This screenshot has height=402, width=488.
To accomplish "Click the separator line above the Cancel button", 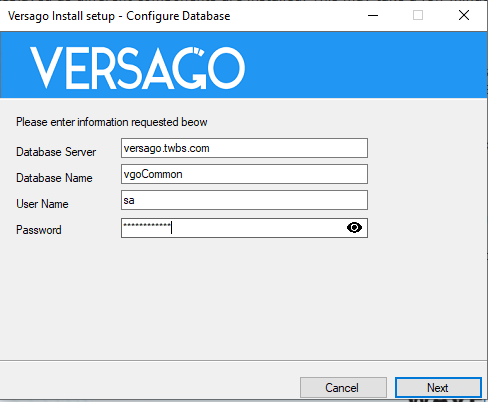I will 243,360.
